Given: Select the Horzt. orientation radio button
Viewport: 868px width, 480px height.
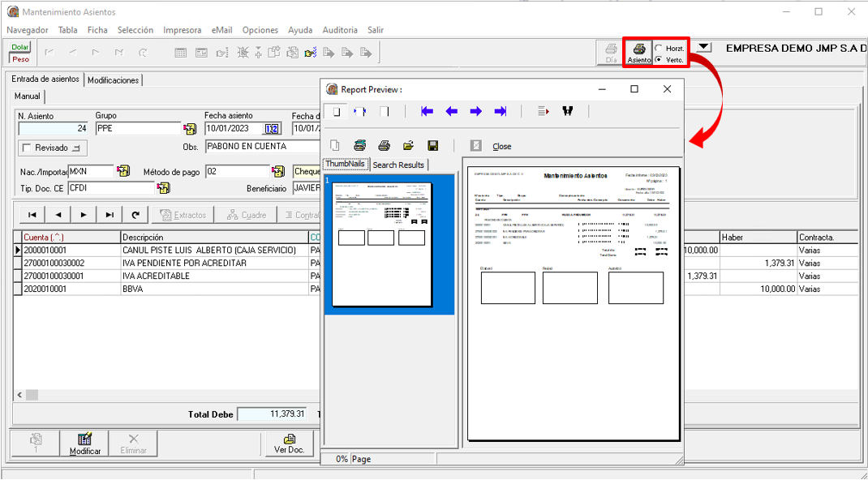Looking at the screenshot, I should tap(659, 48).
